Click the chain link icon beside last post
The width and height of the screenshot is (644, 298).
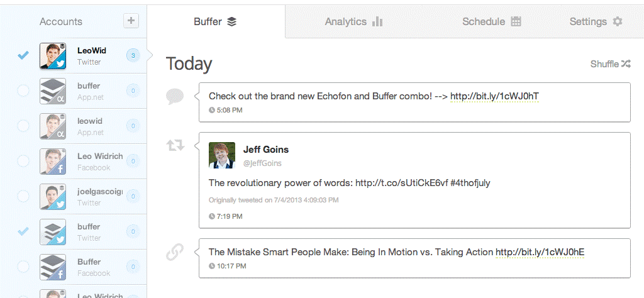click(175, 252)
